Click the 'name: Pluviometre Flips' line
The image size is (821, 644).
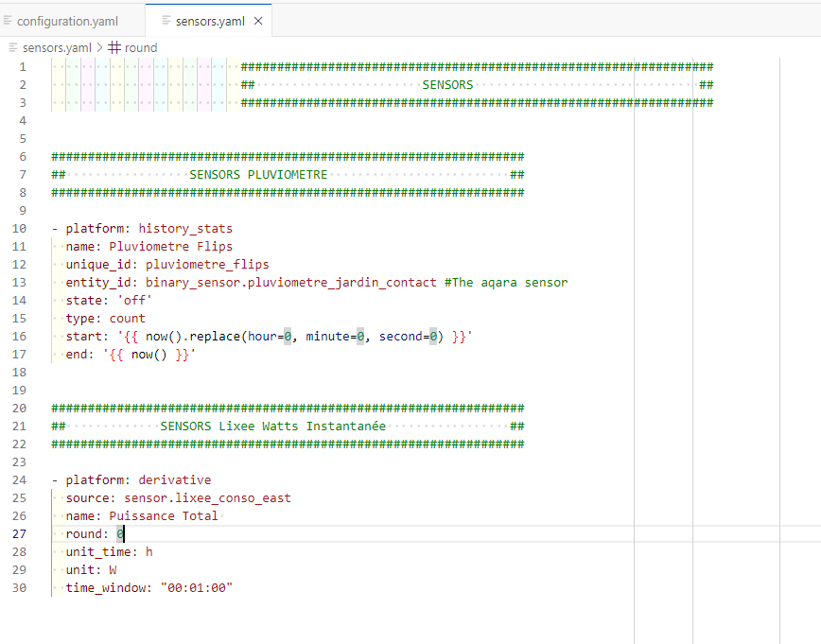149,247
